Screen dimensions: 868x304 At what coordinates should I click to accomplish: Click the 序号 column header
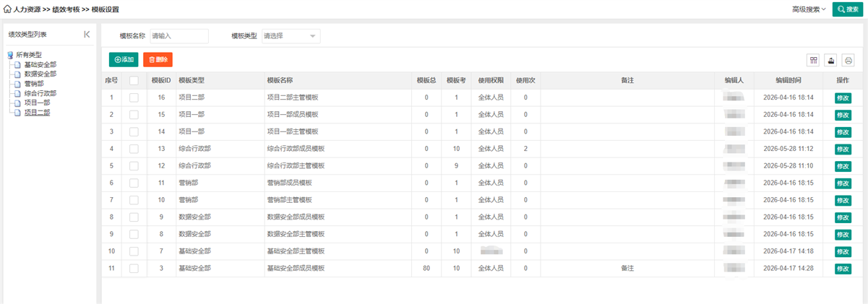tap(111, 80)
